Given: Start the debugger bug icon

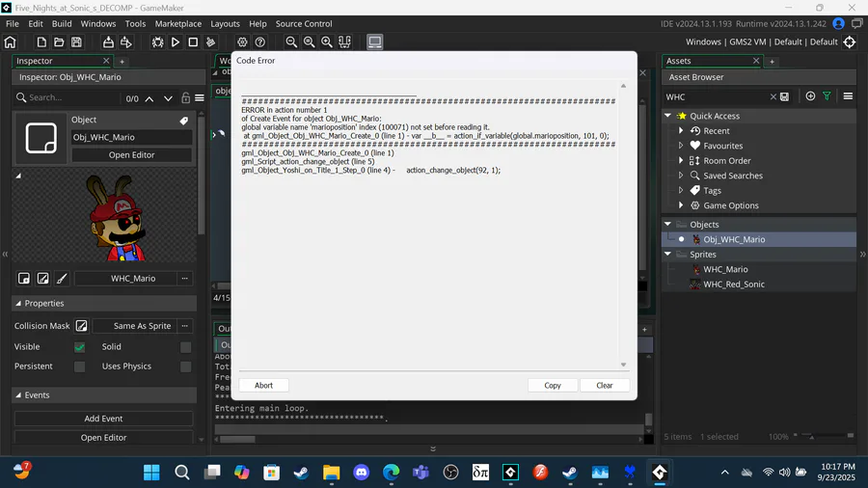Looking at the screenshot, I should [x=158, y=42].
